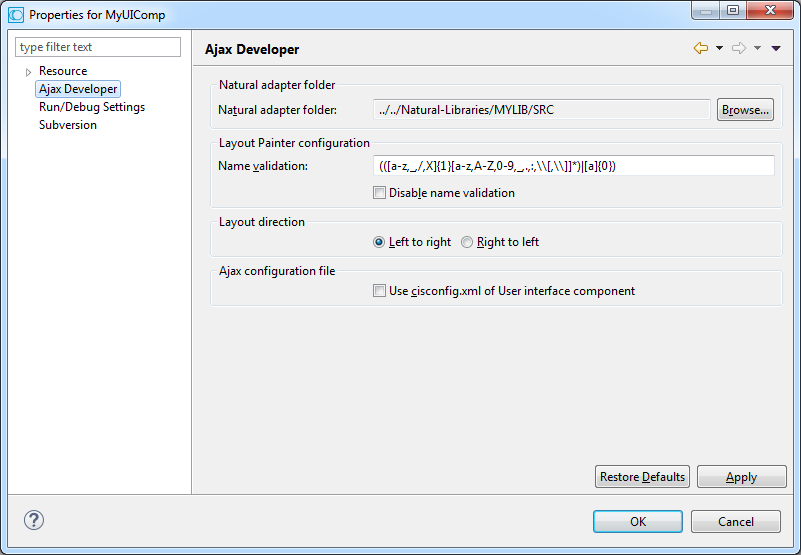Click the Properties window title icon
This screenshot has width=801, height=555.
click(15, 15)
